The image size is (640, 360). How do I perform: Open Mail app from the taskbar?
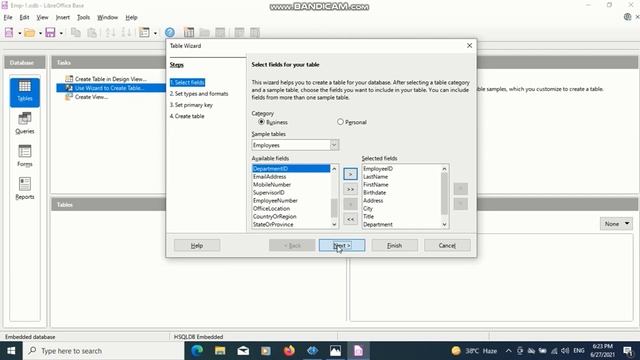pyautogui.click(x=243, y=351)
